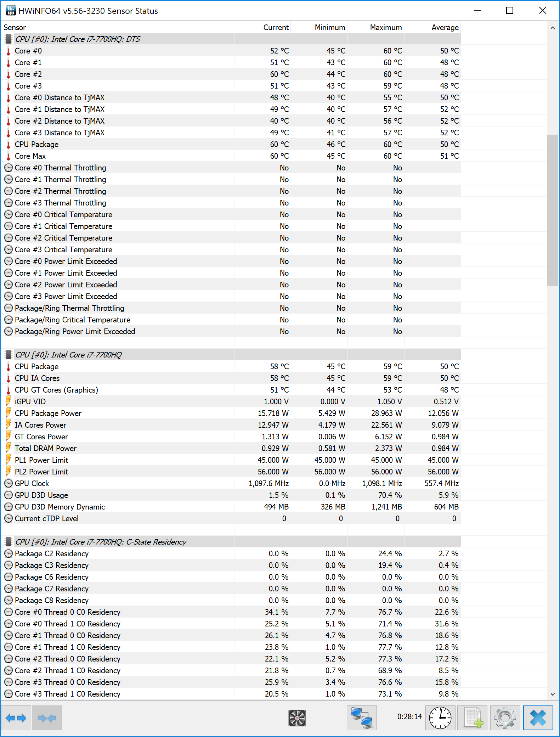Start logging with the document plus icon
Image resolution: width=560 pixels, height=737 pixels.
(x=473, y=718)
